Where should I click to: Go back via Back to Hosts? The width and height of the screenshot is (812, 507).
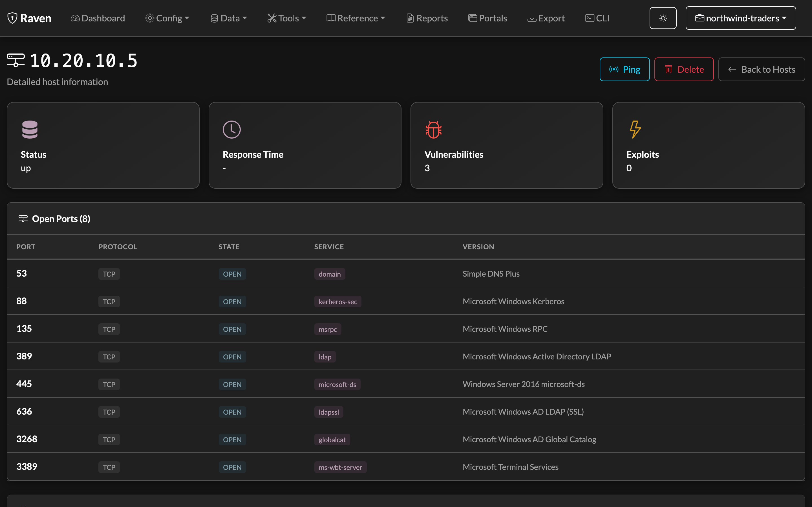(761, 69)
